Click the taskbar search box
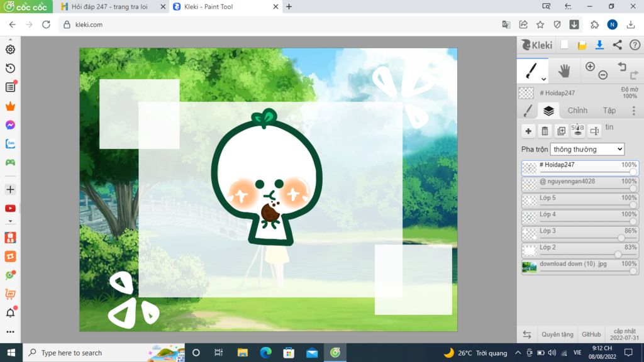This screenshot has width=644, height=362. point(104,353)
